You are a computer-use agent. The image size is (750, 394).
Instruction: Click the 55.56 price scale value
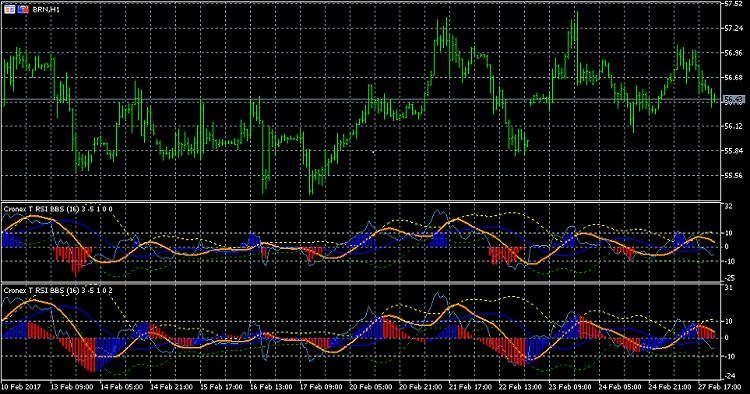click(x=733, y=175)
